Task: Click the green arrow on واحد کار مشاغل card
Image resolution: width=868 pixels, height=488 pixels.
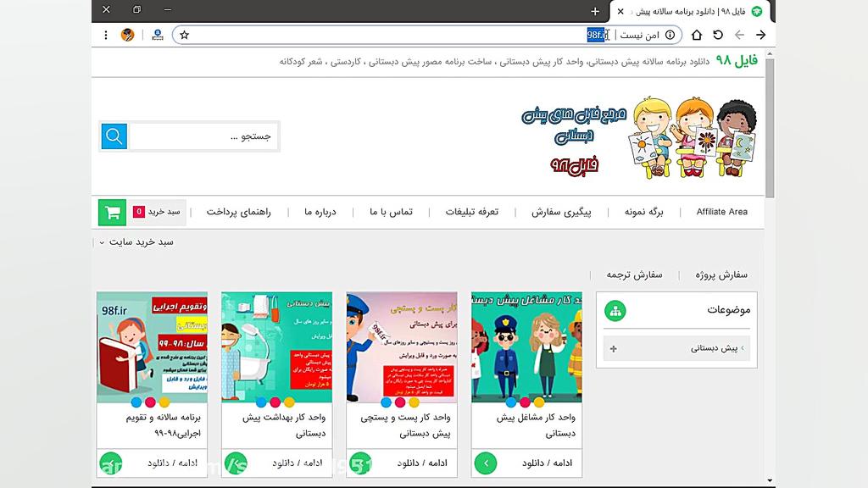Action: point(485,463)
